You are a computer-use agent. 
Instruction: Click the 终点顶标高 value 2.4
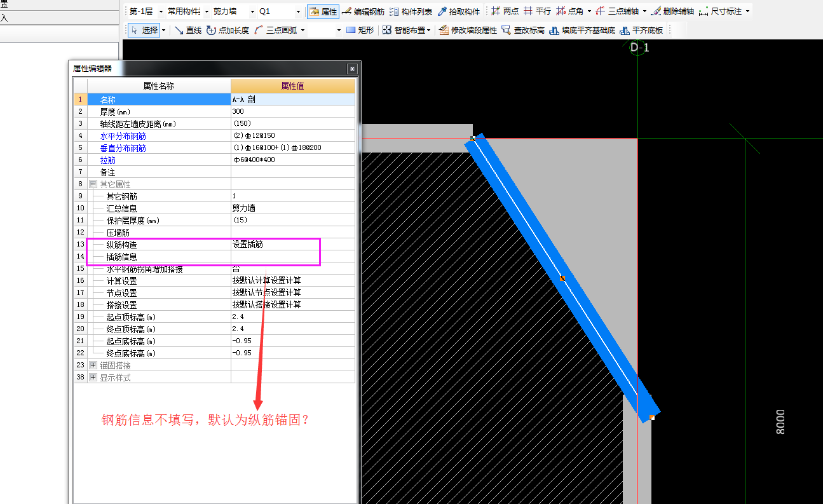pyautogui.click(x=292, y=329)
